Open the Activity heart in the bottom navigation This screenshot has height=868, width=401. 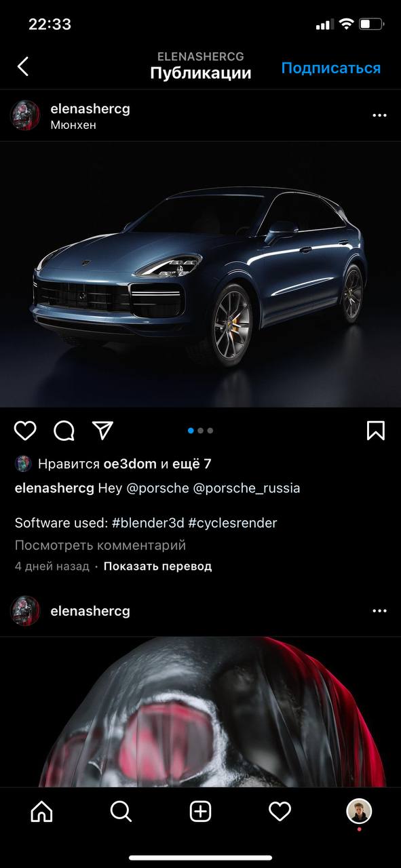(x=280, y=811)
